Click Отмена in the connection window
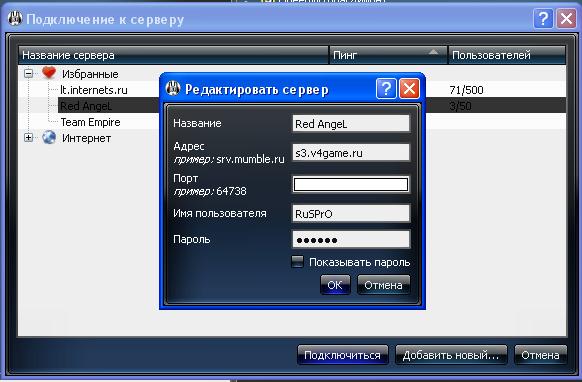This screenshot has width=582, height=382. coord(540,355)
